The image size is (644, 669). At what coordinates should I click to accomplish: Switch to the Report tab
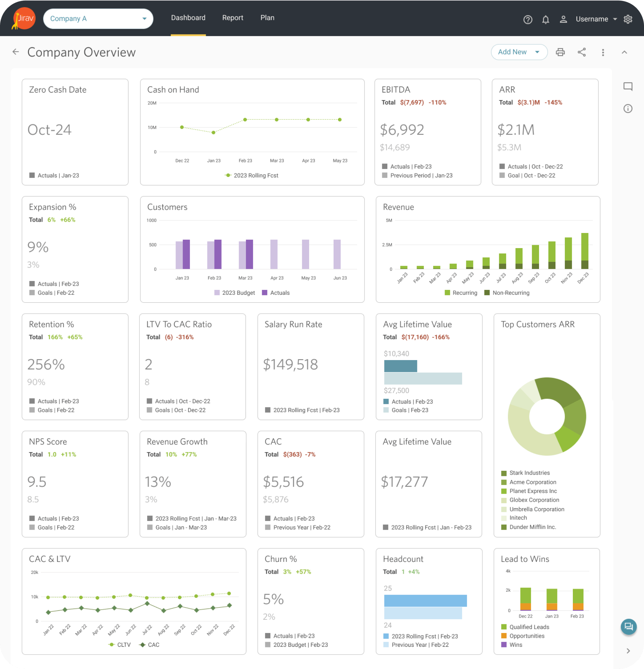233,18
